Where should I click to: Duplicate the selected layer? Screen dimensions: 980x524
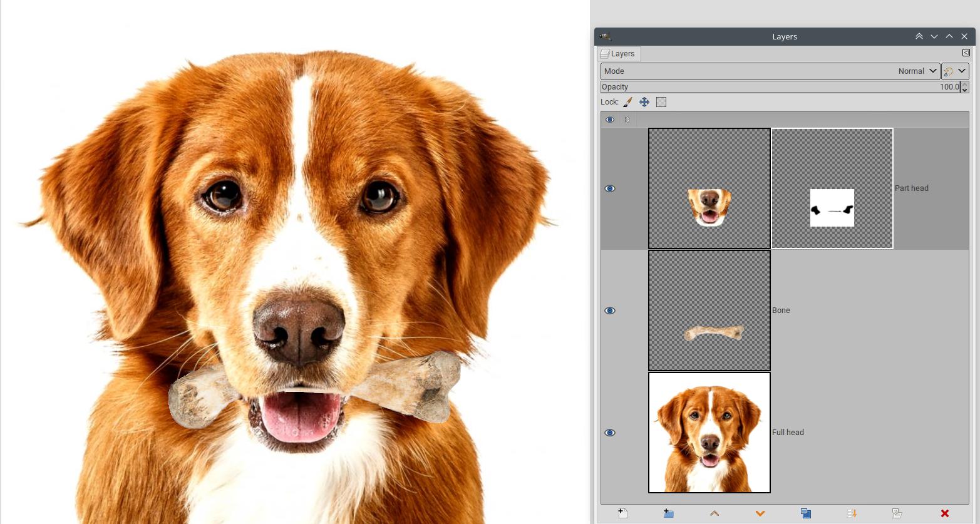point(806,513)
